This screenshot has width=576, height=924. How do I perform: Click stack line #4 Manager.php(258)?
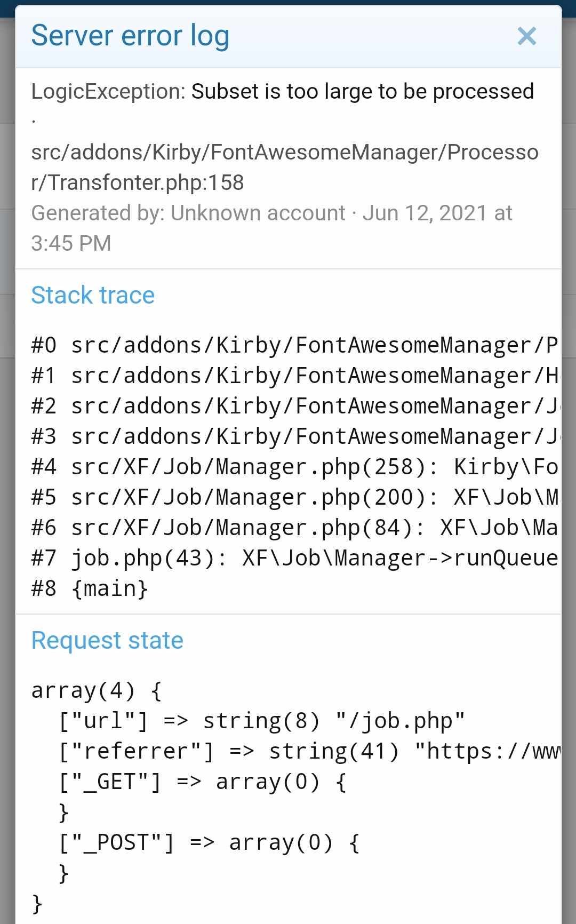pos(293,467)
